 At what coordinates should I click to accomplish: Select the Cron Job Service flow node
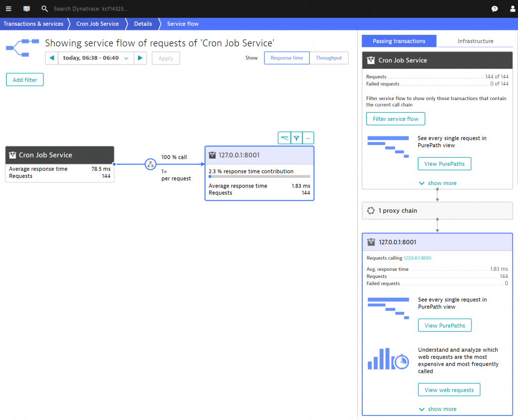[x=60, y=164]
